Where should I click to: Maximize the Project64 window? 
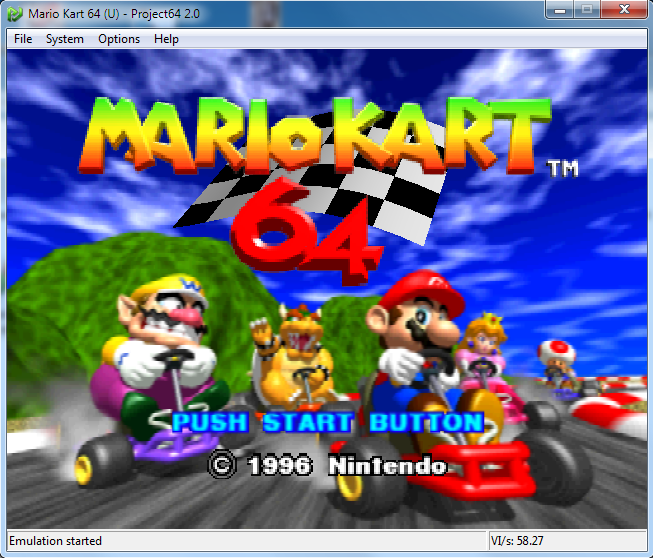coord(587,10)
